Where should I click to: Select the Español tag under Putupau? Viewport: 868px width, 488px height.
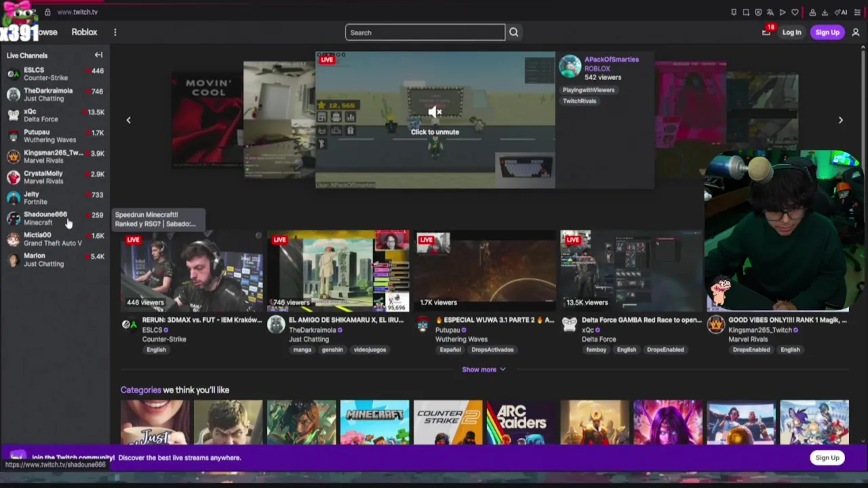click(450, 350)
